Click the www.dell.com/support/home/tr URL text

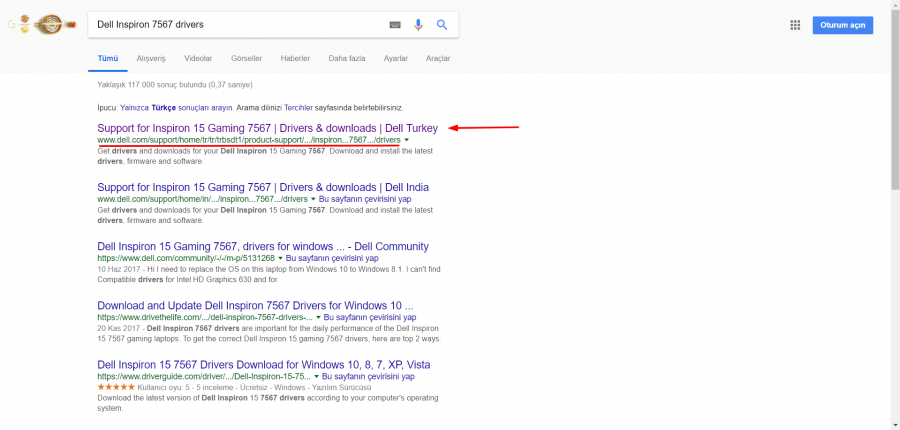point(249,140)
